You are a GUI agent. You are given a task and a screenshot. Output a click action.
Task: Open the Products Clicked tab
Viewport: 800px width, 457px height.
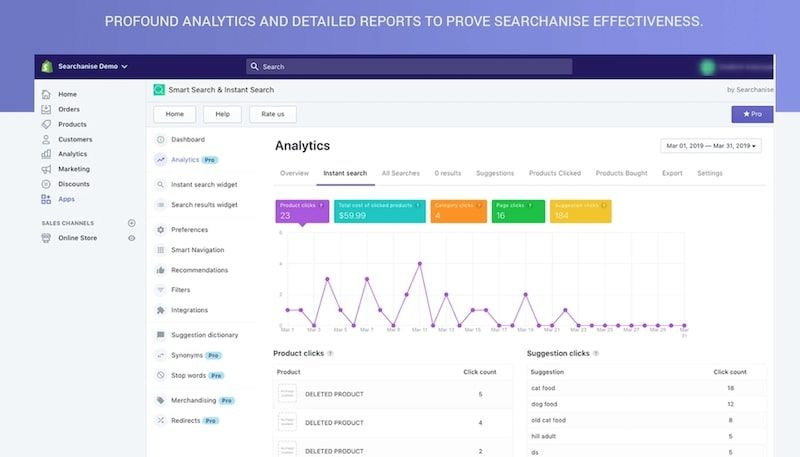(x=555, y=173)
